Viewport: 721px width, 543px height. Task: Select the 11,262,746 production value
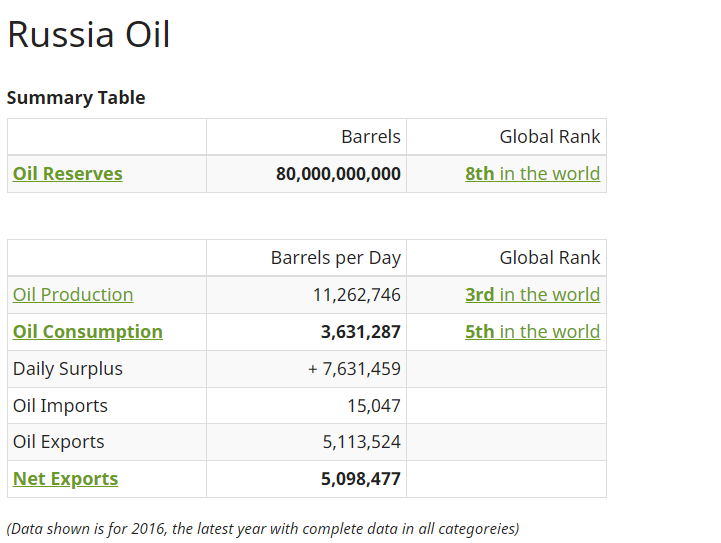(x=357, y=295)
